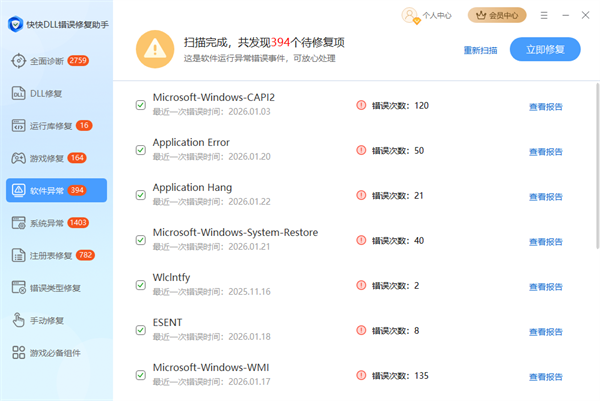
Task: Open 个人中心 account menu
Action: click(427, 15)
